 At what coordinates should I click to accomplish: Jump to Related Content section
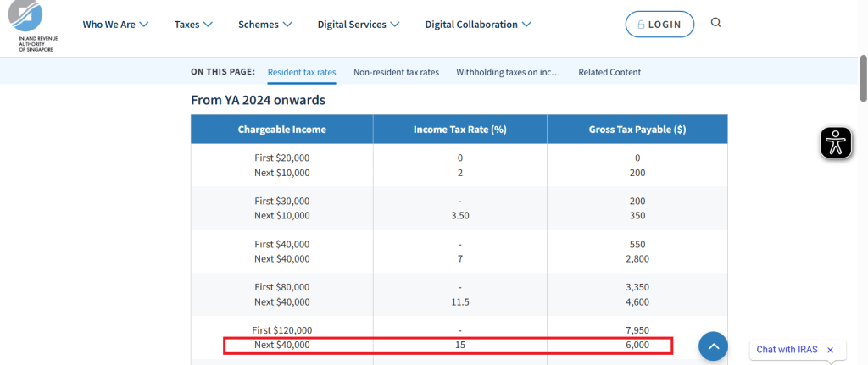point(609,72)
